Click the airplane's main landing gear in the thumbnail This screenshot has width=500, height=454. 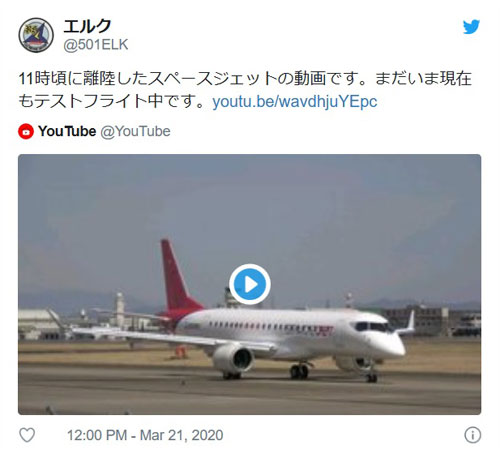point(299,371)
